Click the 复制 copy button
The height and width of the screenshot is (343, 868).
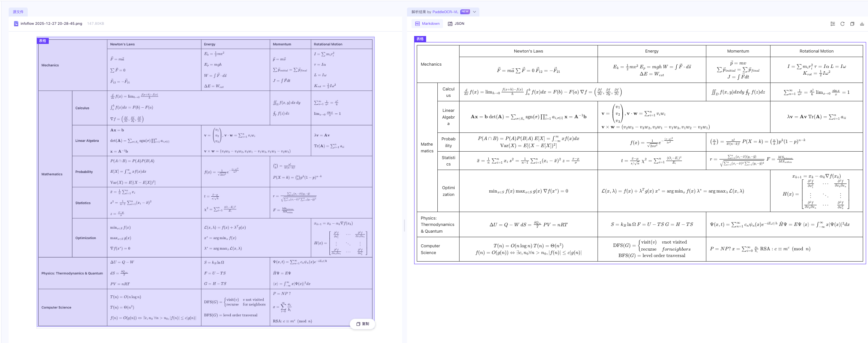point(362,323)
